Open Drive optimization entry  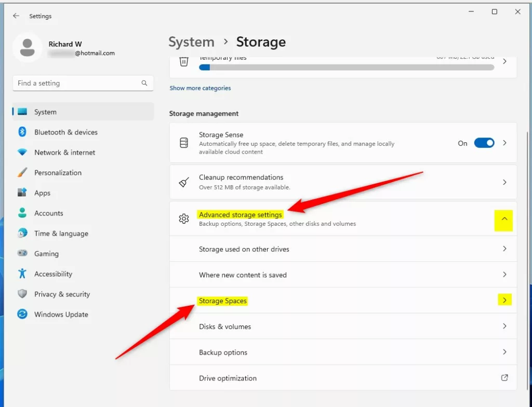[x=343, y=378]
